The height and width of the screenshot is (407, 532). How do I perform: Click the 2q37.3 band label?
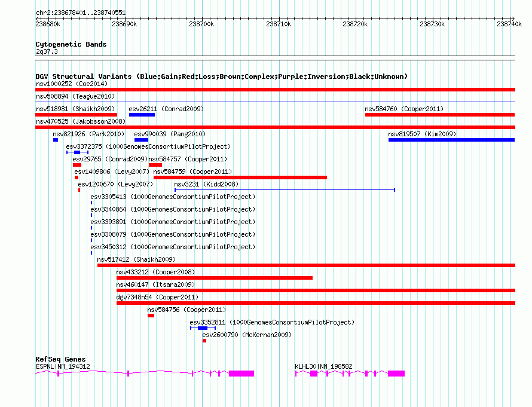tap(47, 51)
